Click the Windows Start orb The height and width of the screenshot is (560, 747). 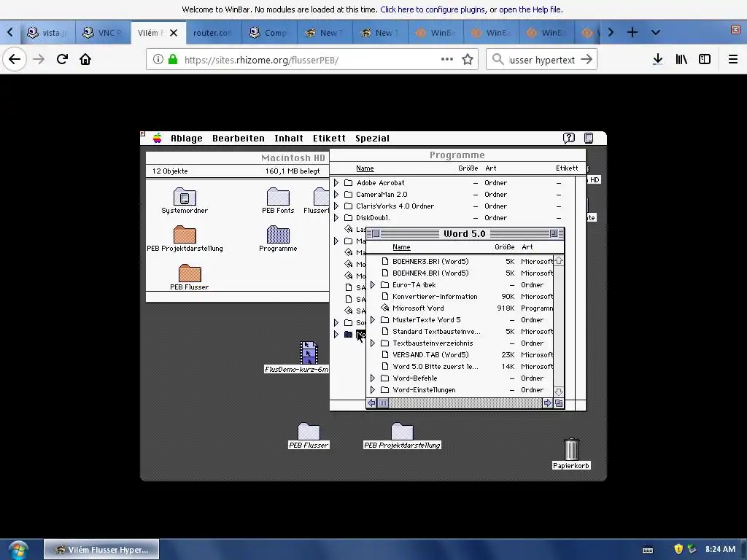point(18,550)
